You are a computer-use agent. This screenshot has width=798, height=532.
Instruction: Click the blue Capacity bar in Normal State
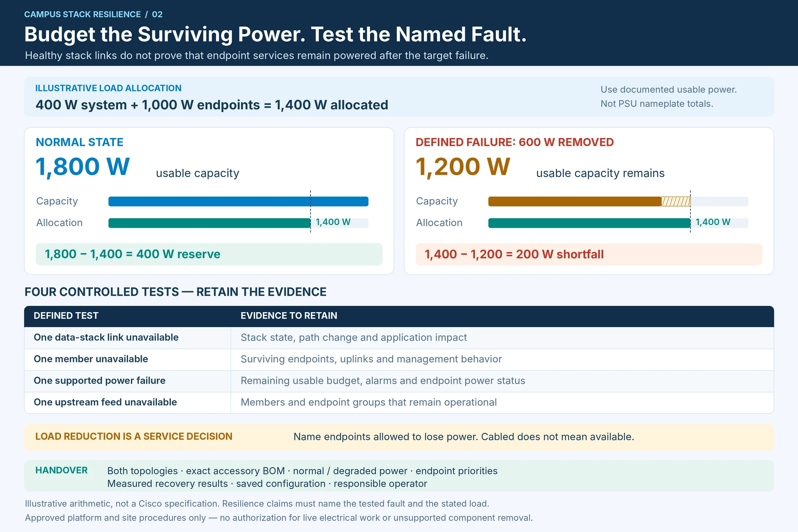[x=238, y=202]
